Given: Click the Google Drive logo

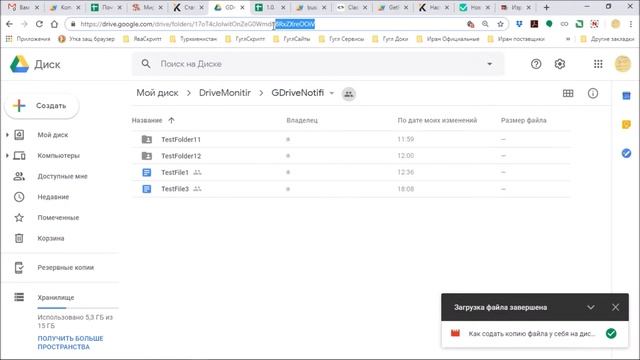Looking at the screenshot, I should point(19,64).
